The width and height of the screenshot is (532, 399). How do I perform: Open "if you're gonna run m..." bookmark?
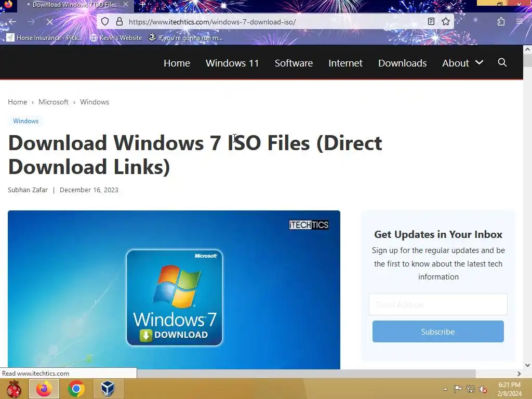tap(185, 37)
